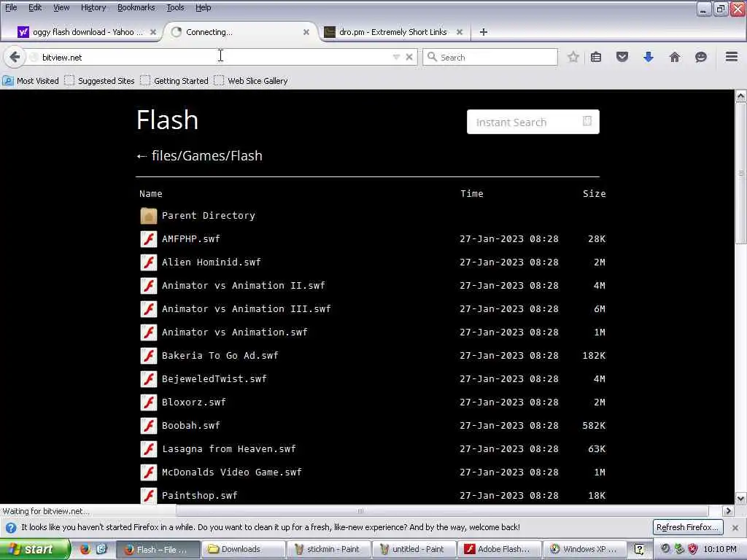Image resolution: width=747 pixels, height=560 pixels.
Task: Close the Firefox refresh notification bar
Action: [735, 528]
